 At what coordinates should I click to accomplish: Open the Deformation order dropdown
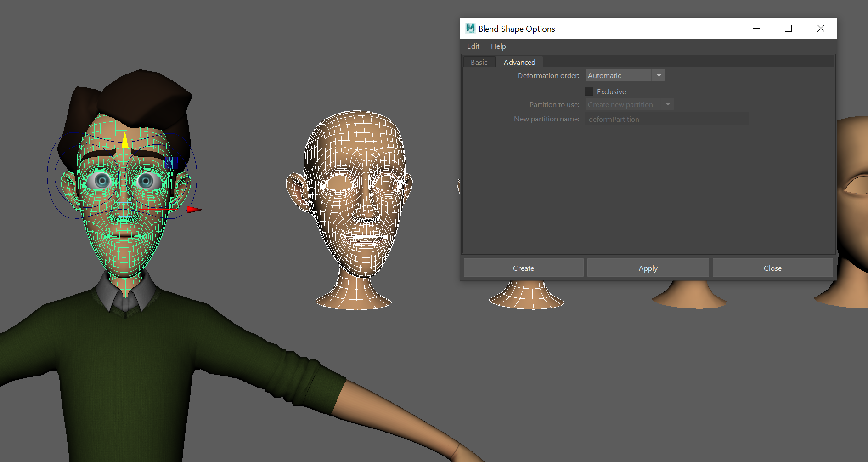point(625,75)
